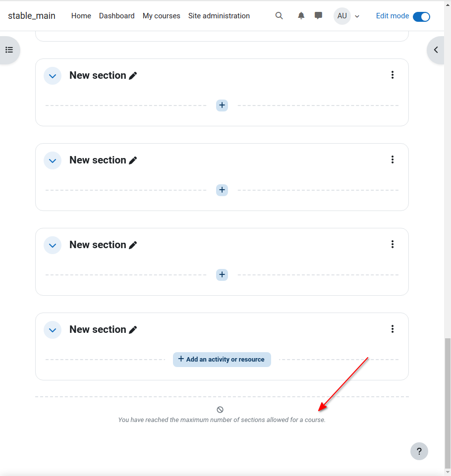Click the third New section title text
Screen dimensions: 451x476
98,245
